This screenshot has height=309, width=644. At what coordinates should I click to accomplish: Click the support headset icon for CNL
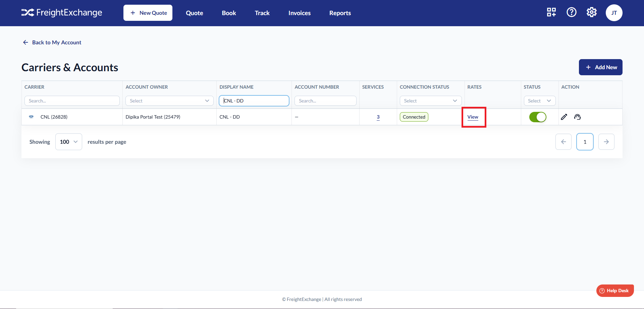pos(577,117)
